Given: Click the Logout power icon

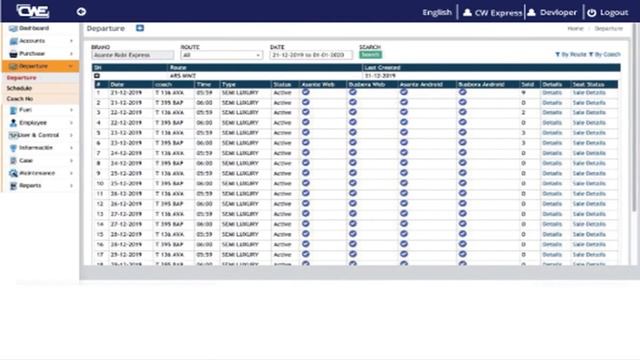Looking at the screenshot, I should tap(591, 13).
